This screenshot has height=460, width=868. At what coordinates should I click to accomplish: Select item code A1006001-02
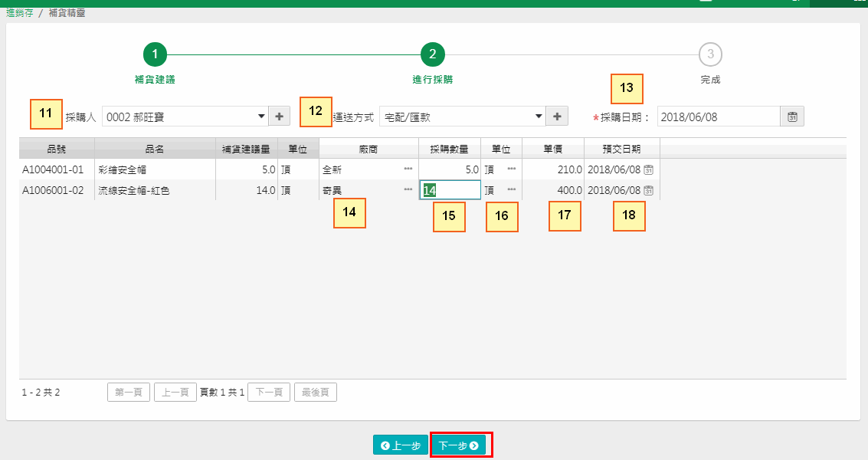[53, 190]
